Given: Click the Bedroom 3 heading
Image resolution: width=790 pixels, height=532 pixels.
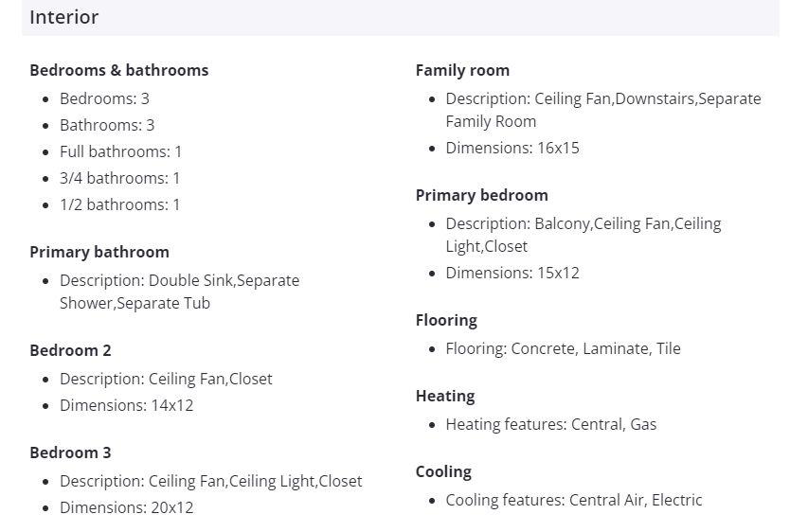Looking at the screenshot, I should tap(70, 452).
